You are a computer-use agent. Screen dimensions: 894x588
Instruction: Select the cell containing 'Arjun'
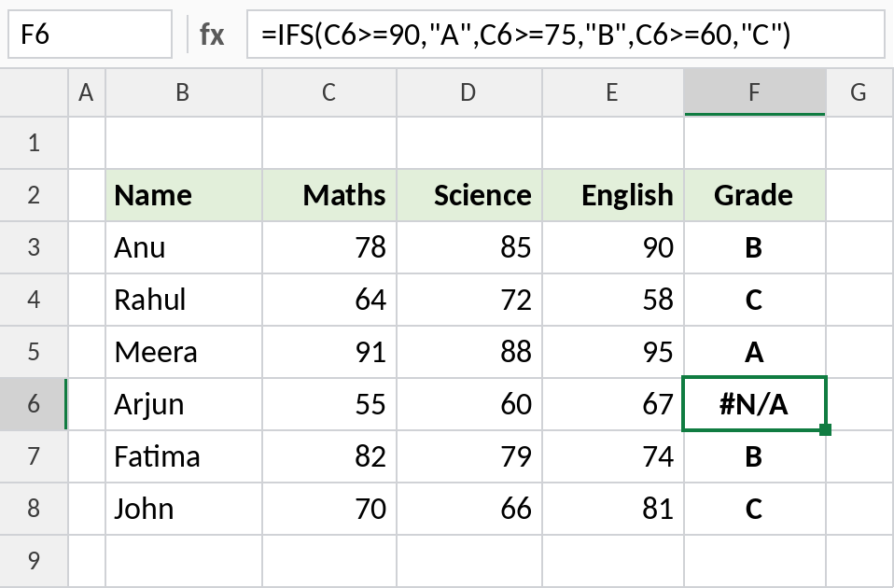184,404
